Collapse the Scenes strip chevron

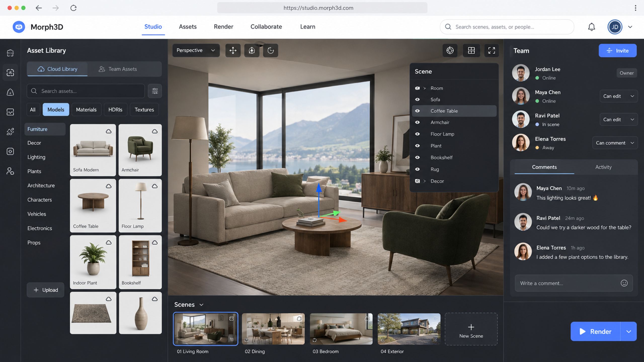(x=201, y=305)
